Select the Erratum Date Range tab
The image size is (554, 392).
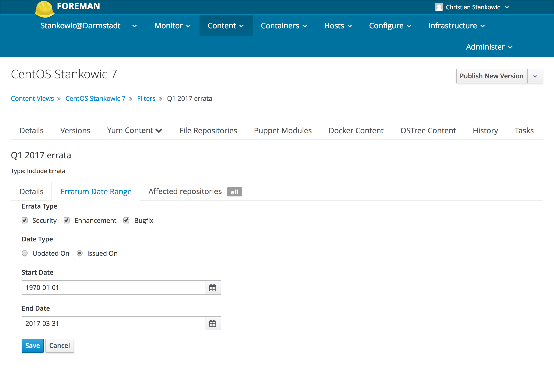(96, 191)
